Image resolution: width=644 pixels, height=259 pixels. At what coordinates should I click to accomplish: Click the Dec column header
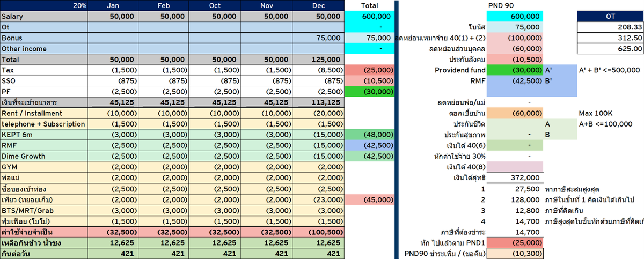(x=319, y=5)
